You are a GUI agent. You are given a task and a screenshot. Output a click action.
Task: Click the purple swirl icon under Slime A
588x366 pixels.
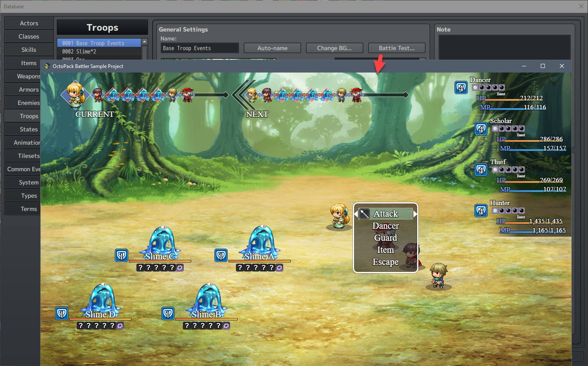(279, 268)
